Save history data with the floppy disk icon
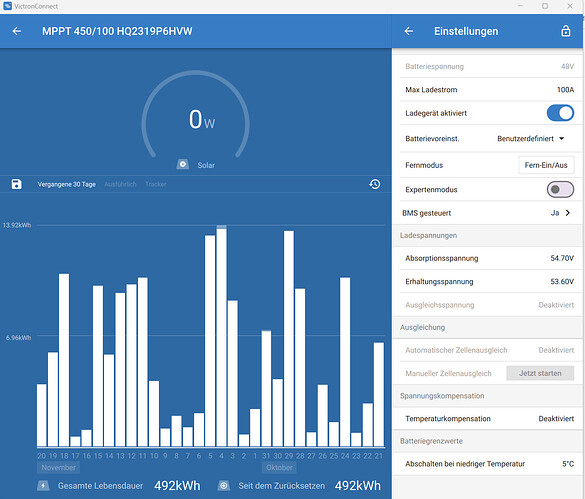 [x=16, y=184]
